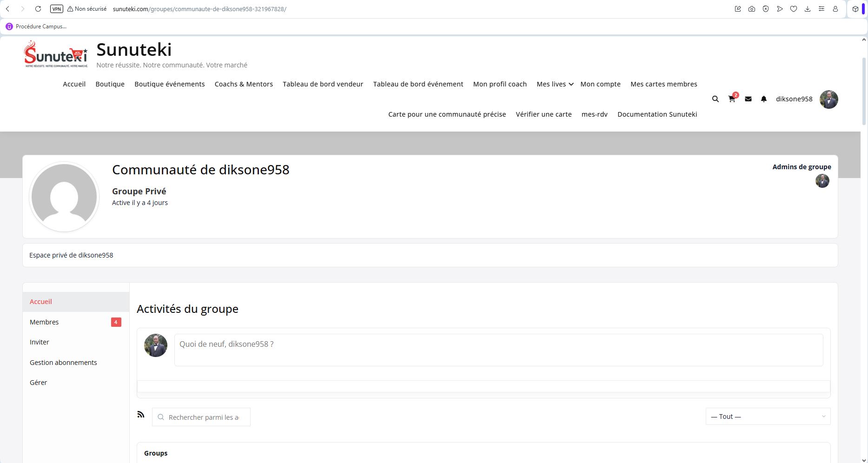
Task: Click the Vérifier une carte link
Action: point(543,114)
